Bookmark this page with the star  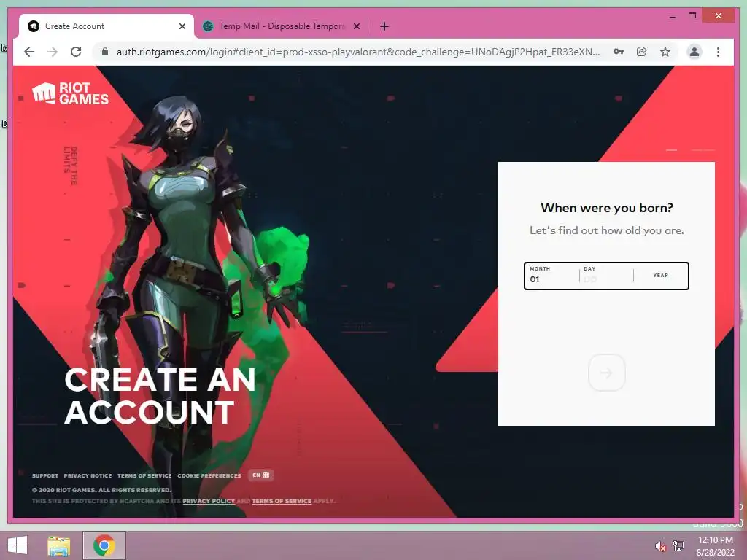click(665, 52)
